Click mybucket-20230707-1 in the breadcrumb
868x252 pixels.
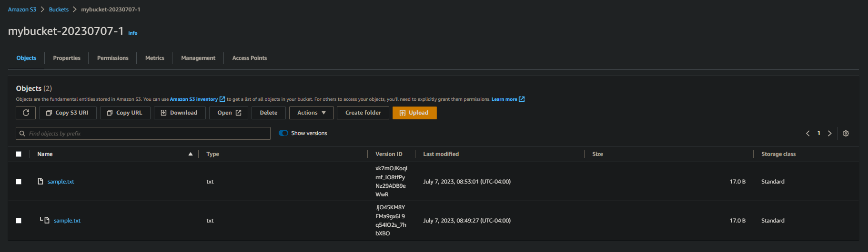(x=111, y=10)
